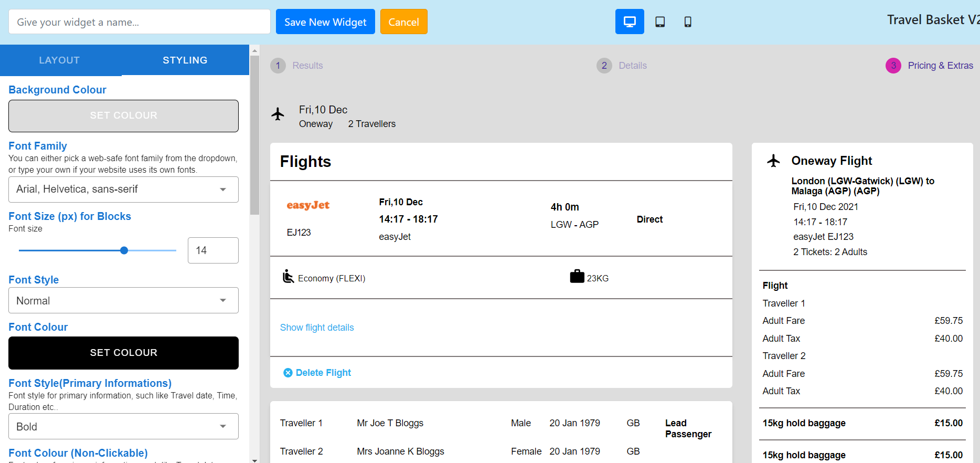Set the black Font Colour swatch

pyautogui.click(x=123, y=353)
